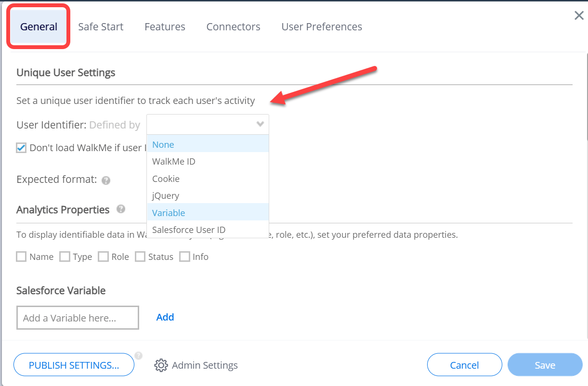Click help icon beside PUBLISH SETTINGS
Viewport: 588px width, 386px height.
click(138, 356)
